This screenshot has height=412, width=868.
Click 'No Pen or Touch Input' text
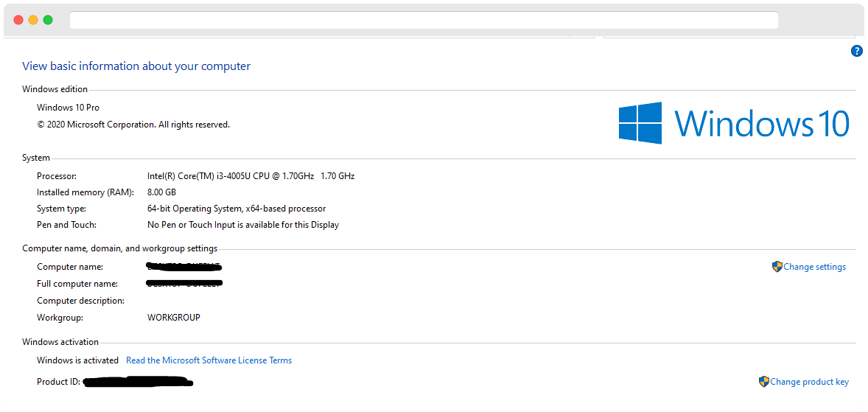243,225
